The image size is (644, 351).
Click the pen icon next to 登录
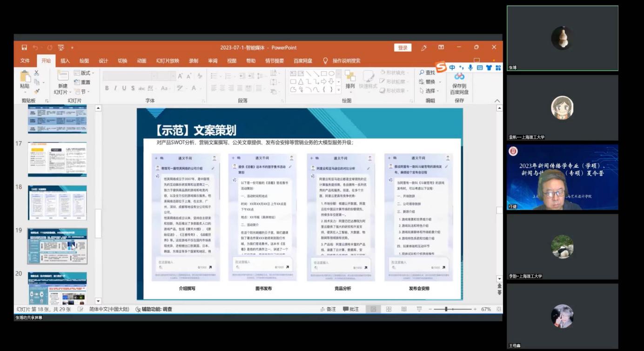click(x=424, y=47)
